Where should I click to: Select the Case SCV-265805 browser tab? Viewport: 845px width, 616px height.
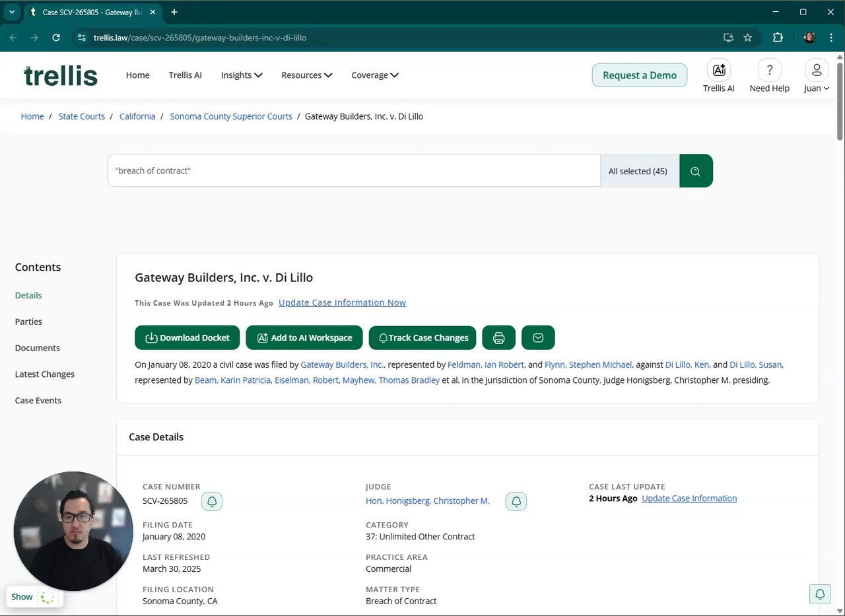pos(91,12)
